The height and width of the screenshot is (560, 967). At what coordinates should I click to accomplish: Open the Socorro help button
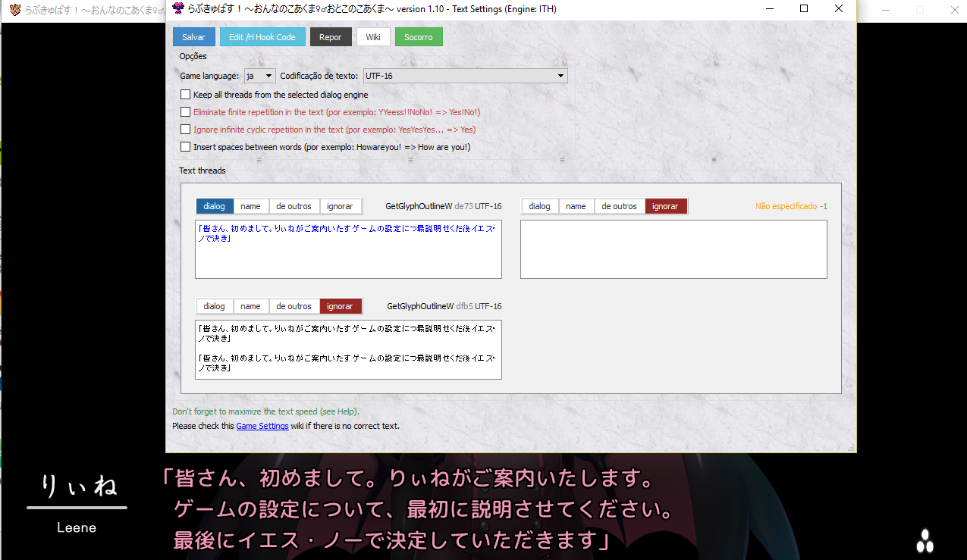click(x=418, y=37)
